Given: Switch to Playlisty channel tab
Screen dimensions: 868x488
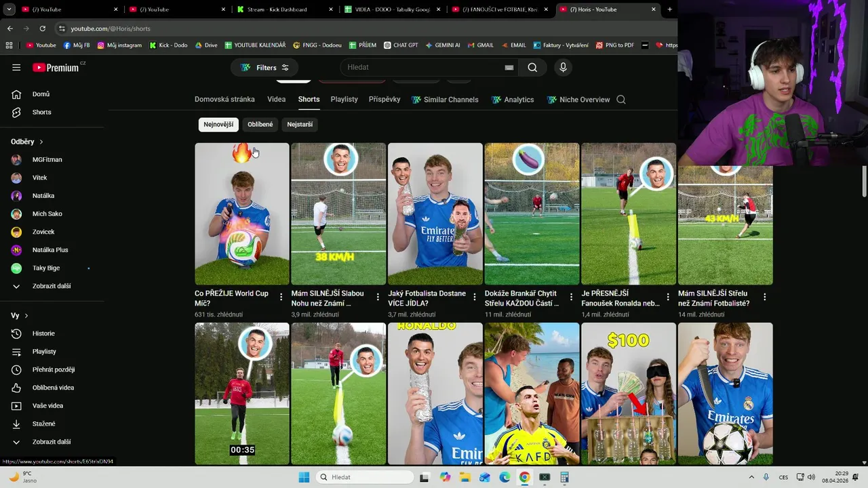Looking at the screenshot, I should point(344,100).
